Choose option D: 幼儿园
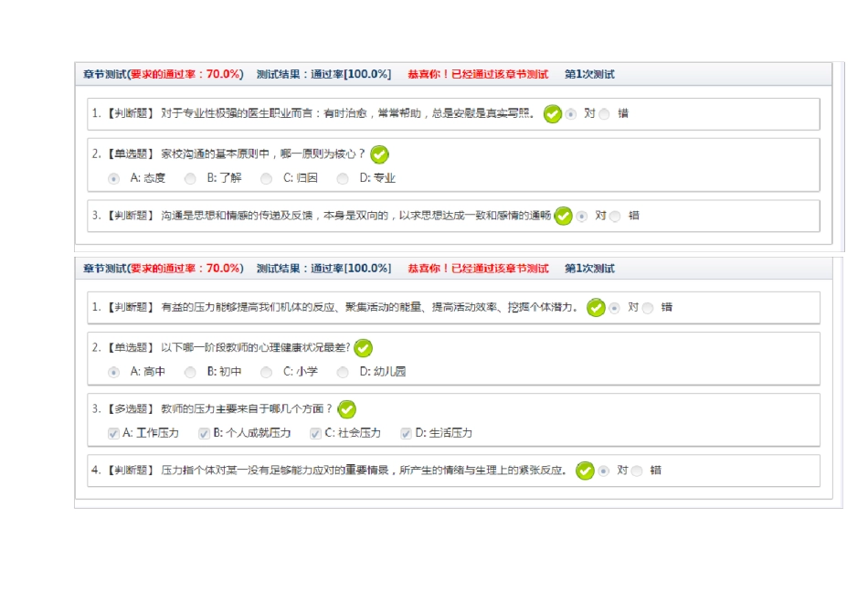 tap(343, 372)
